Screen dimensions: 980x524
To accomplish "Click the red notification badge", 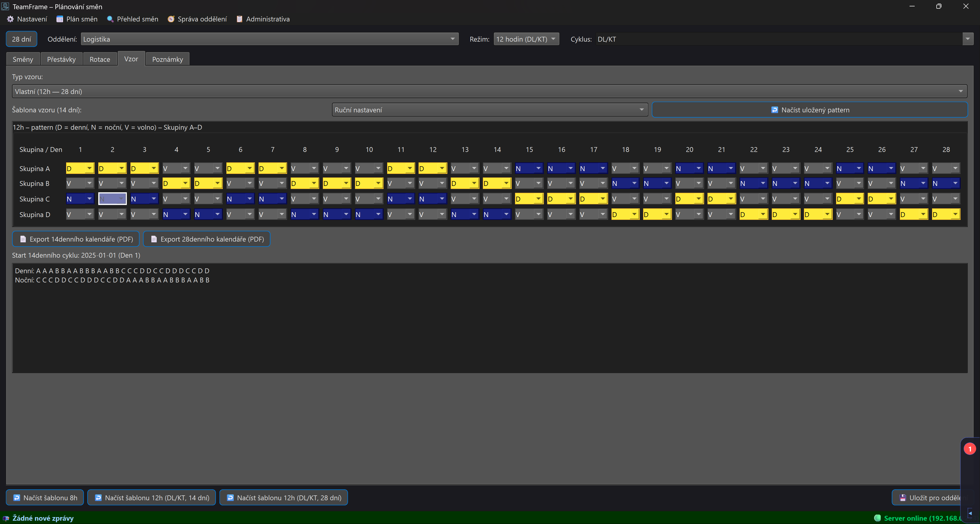I will (x=970, y=449).
